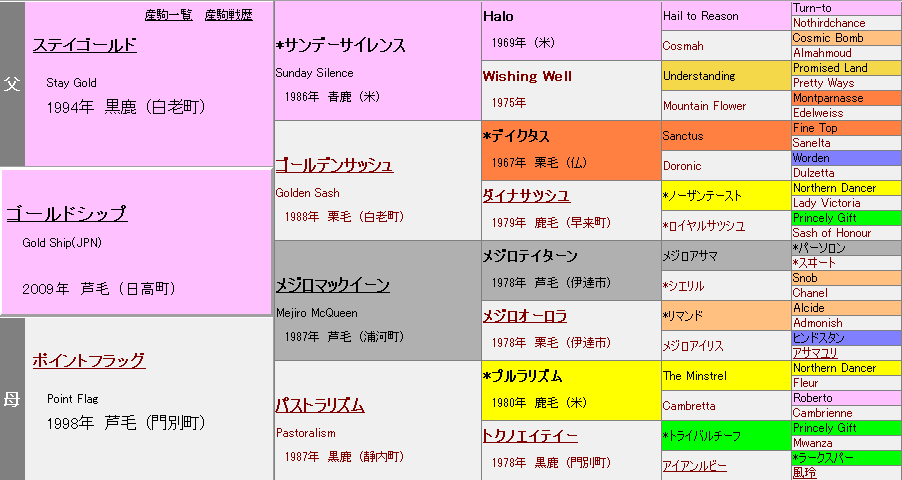902x480 pixels.
Task: Click the パストラリズム ancestor link
Action: coord(320,405)
